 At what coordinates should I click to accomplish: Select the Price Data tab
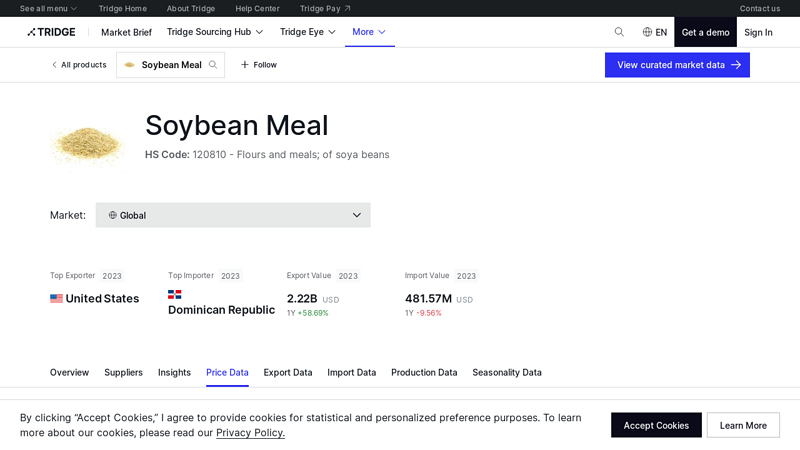coord(227,372)
